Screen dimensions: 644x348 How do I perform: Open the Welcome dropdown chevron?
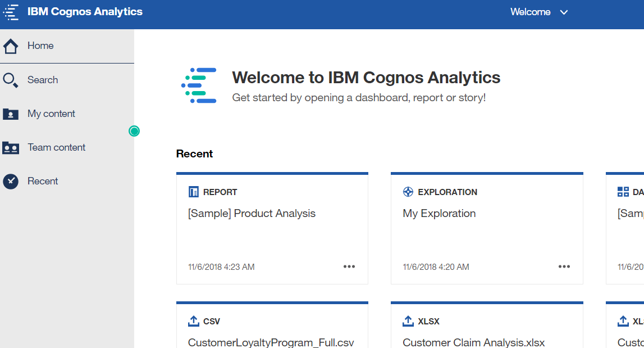click(564, 12)
